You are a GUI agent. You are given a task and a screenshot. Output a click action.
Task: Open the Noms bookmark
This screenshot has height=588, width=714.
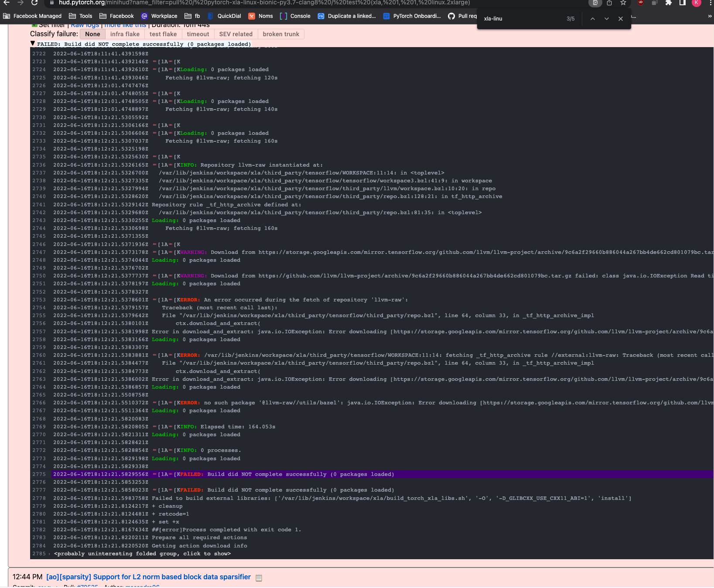coord(261,16)
